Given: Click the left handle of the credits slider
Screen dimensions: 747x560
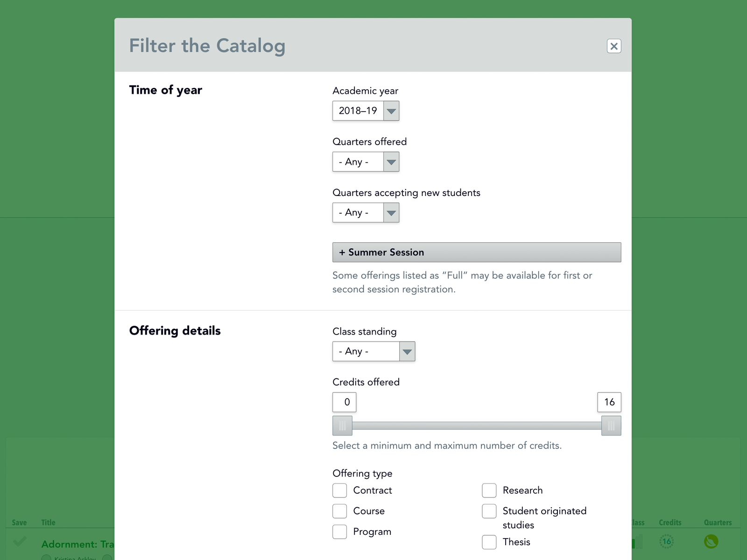Looking at the screenshot, I should click(342, 426).
